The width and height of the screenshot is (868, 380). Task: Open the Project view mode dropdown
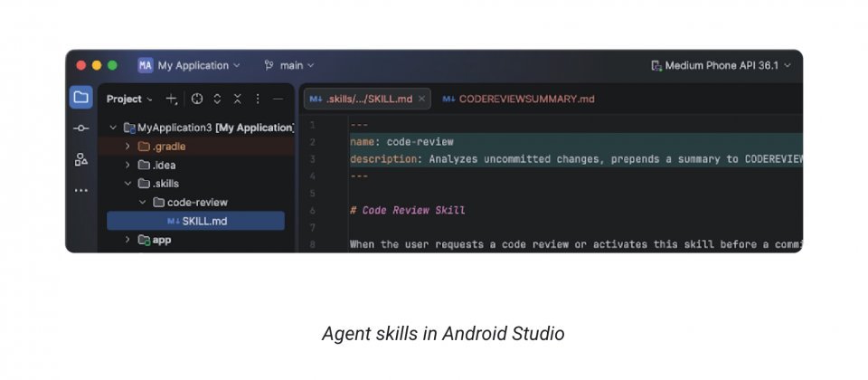tap(130, 99)
